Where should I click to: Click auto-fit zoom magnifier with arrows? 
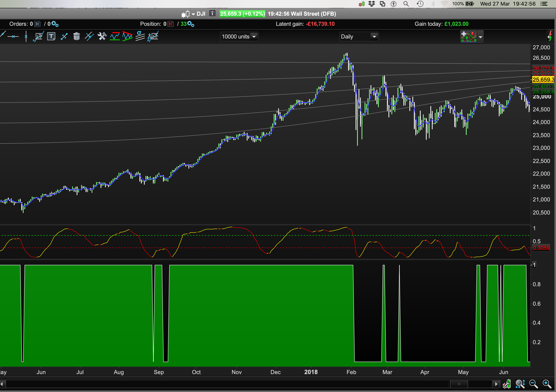tap(520, 384)
